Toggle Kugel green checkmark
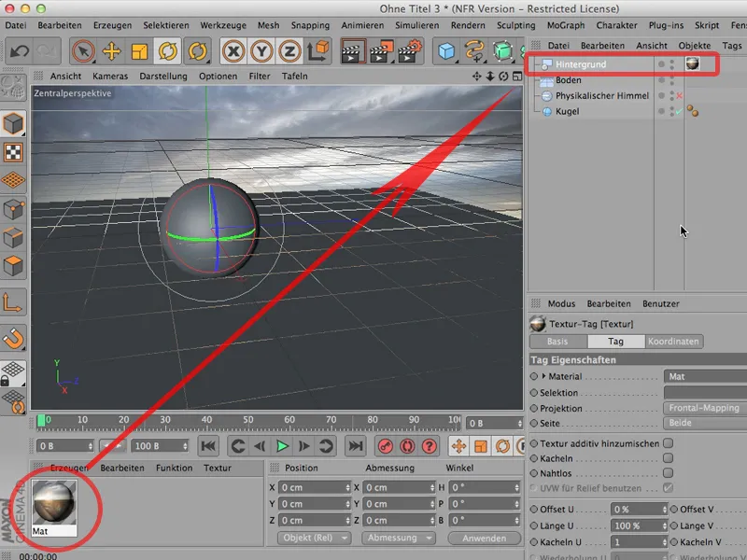The image size is (747, 560). click(680, 111)
